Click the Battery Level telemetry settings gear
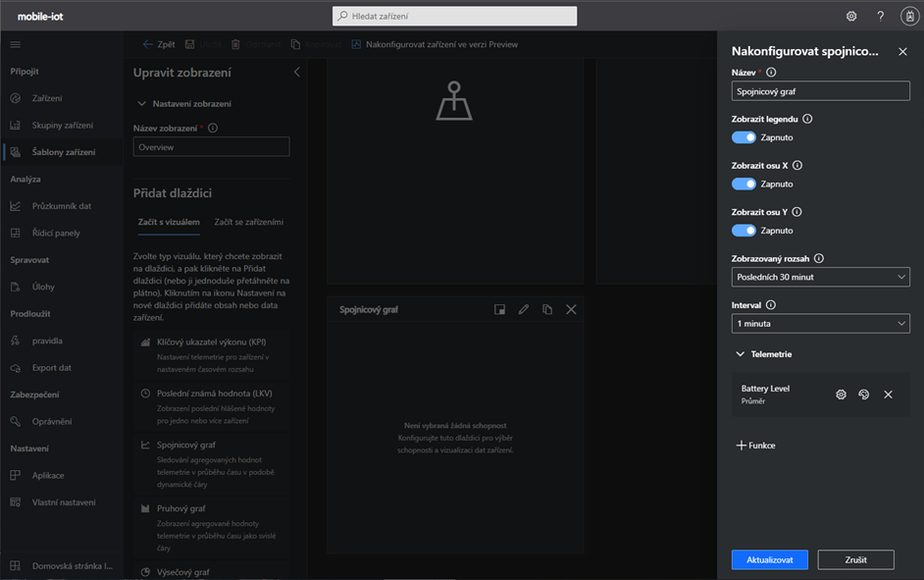Image resolution: width=924 pixels, height=580 pixels. 841,395
